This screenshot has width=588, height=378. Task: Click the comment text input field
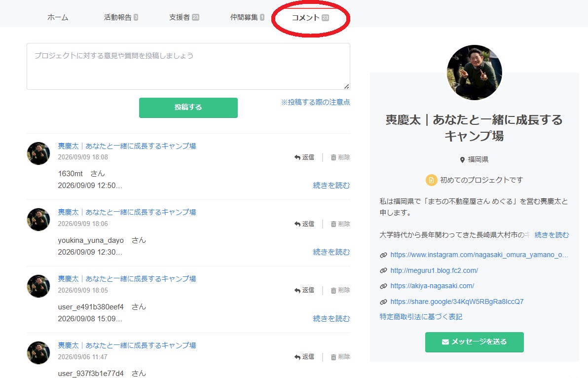coord(188,67)
